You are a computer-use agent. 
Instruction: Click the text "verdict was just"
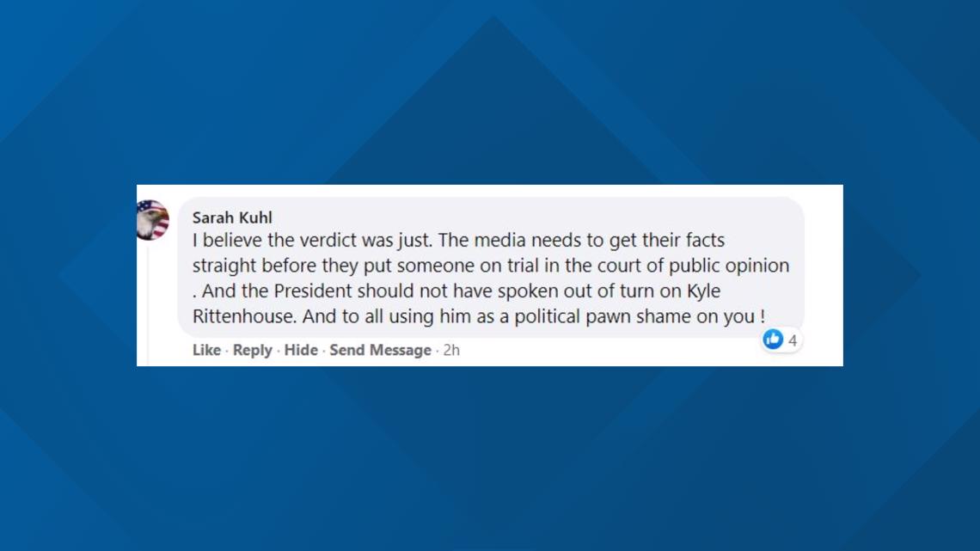coord(365,241)
